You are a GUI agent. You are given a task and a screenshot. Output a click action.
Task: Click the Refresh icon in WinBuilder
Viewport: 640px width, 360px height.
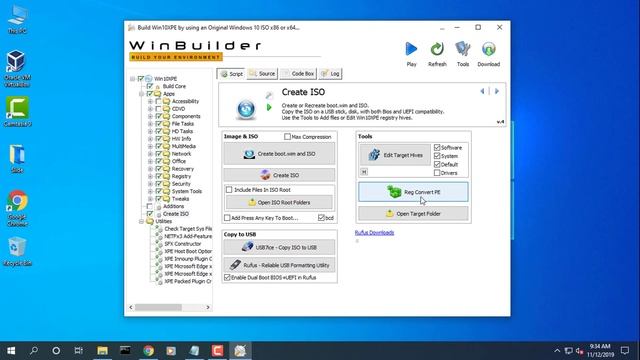click(437, 49)
